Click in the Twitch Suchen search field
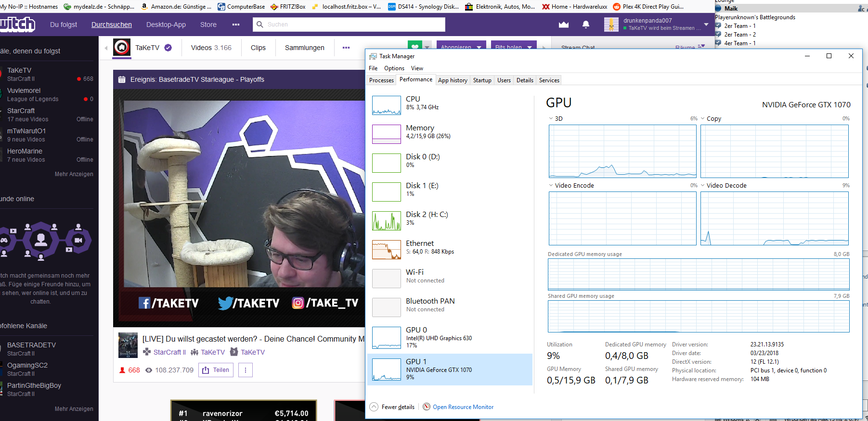Image resolution: width=868 pixels, height=421 pixels. point(349,25)
